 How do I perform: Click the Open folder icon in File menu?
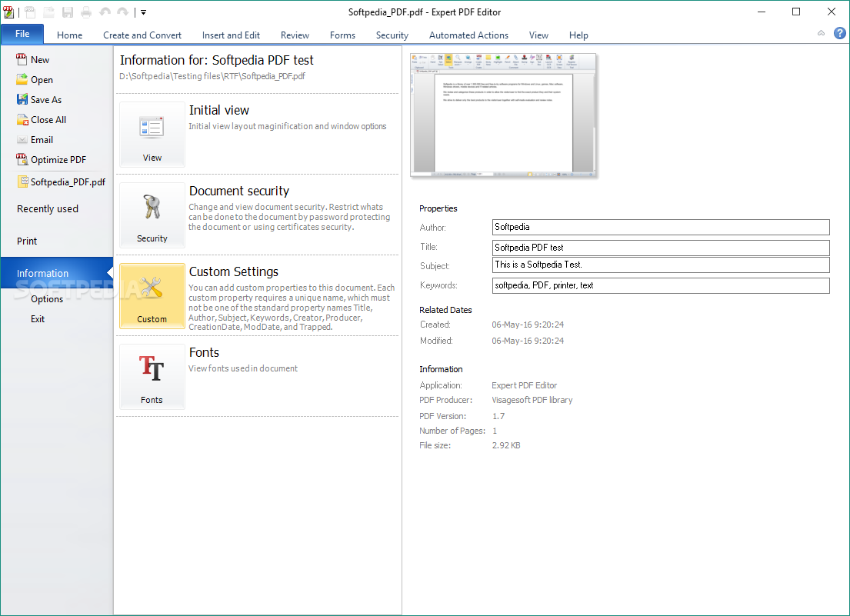pos(22,80)
